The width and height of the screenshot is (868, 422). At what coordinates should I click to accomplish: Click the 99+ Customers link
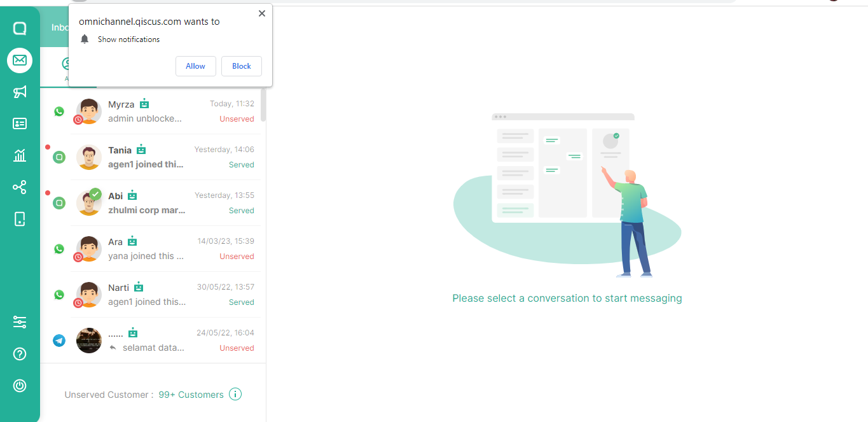pos(191,395)
